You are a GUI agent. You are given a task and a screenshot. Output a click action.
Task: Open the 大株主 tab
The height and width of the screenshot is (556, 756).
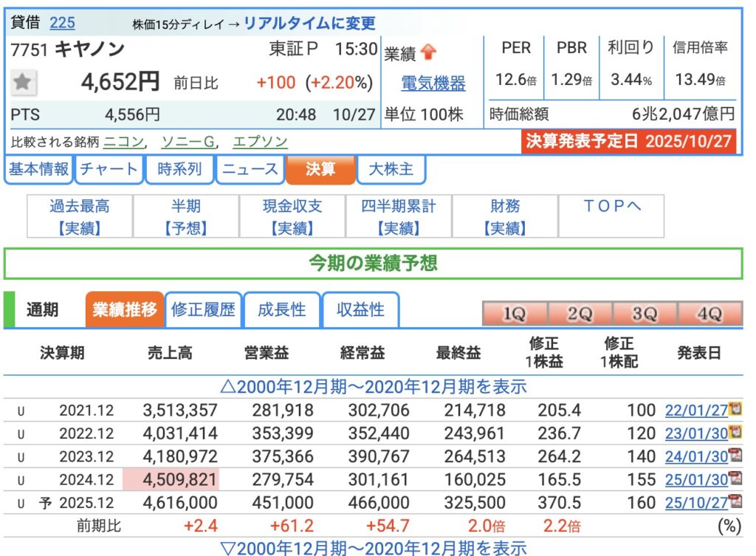pyautogui.click(x=391, y=169)
